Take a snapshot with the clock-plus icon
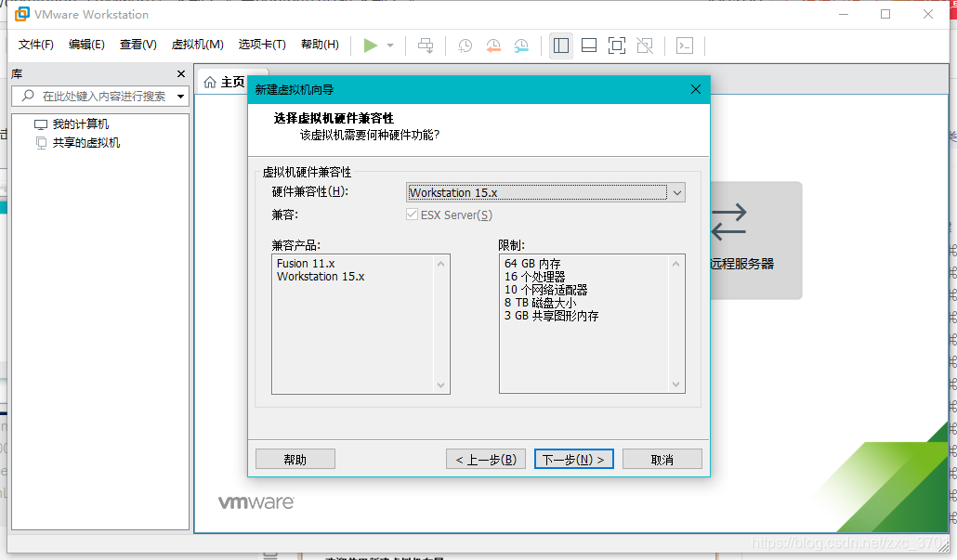Screen dimensions: 957x560 (465, 46)
